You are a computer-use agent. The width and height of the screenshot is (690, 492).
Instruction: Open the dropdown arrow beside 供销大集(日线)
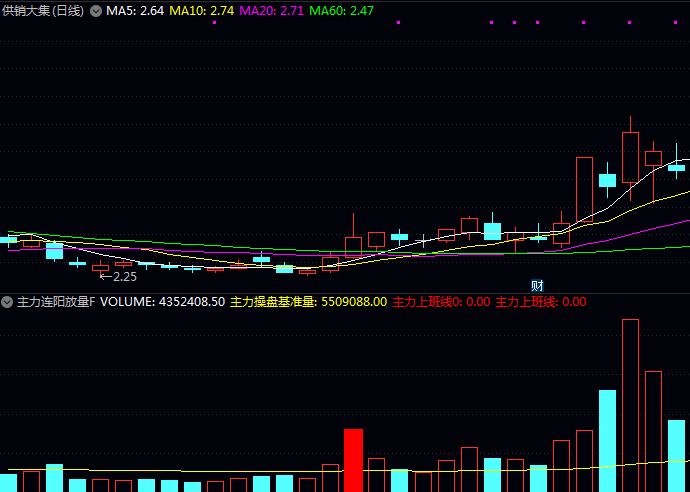pos(96,10)
